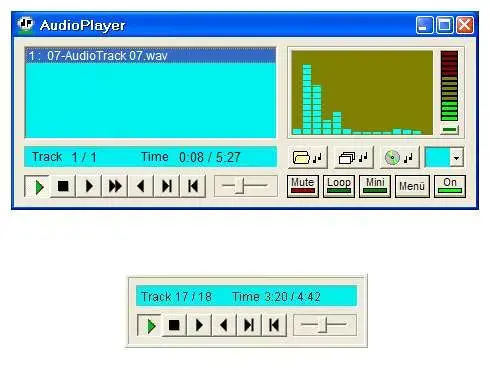Toggle the Loop button
Screen dimensions: 490x380
339,186
